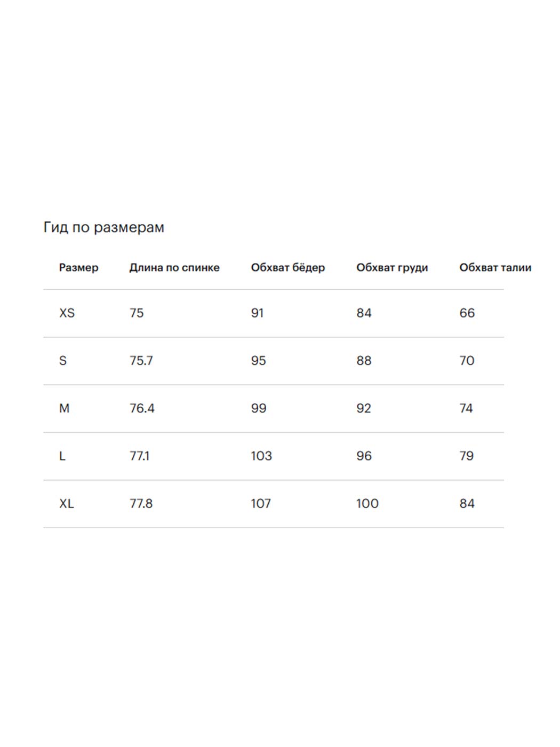Click the S size row label
The image size is (560, 747).
tap(63, 361)
